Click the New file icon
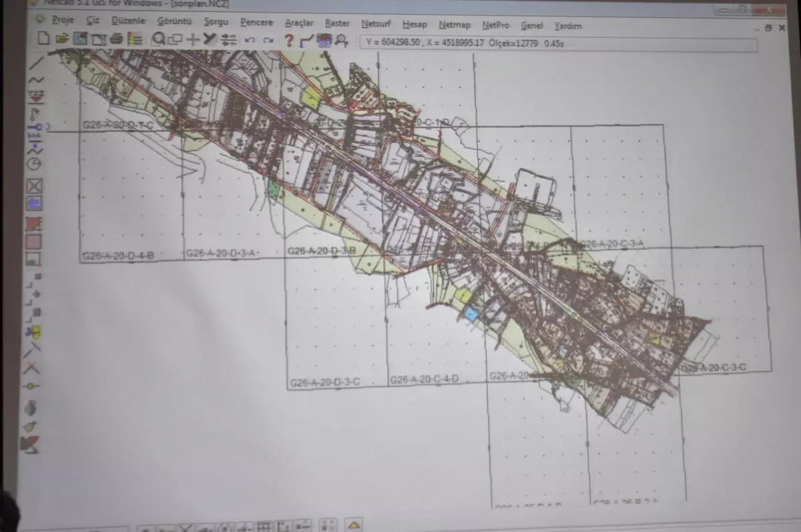This screenshot has width=801, height=532. [43, 39]
